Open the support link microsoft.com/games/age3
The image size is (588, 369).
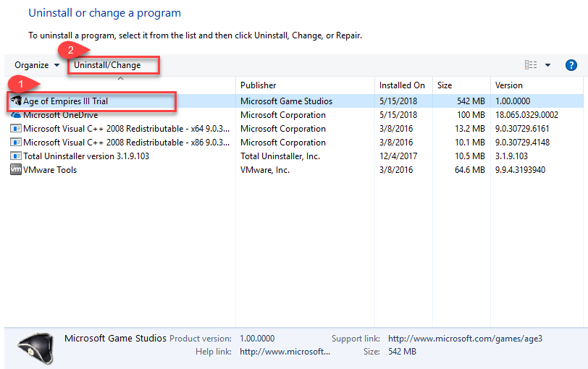[x=465, y=339]
